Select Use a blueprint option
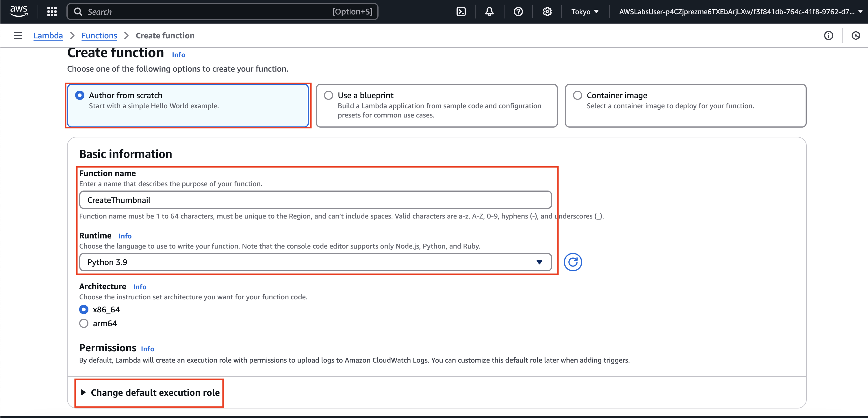 tap(329, 95)
